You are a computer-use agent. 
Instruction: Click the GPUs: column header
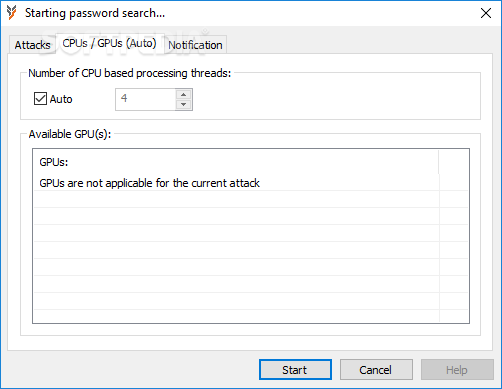click(236, 162)
